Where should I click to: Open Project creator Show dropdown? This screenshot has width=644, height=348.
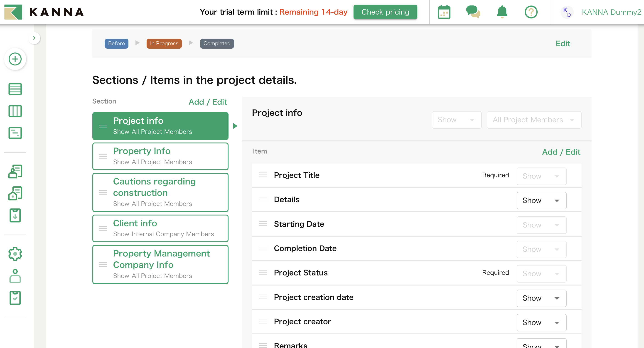pos(541,322)
